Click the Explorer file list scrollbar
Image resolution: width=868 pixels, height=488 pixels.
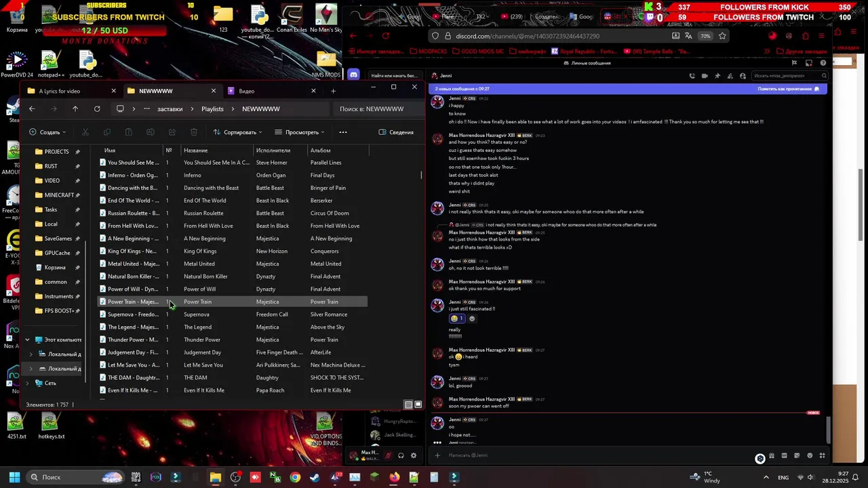coord(421,175)
